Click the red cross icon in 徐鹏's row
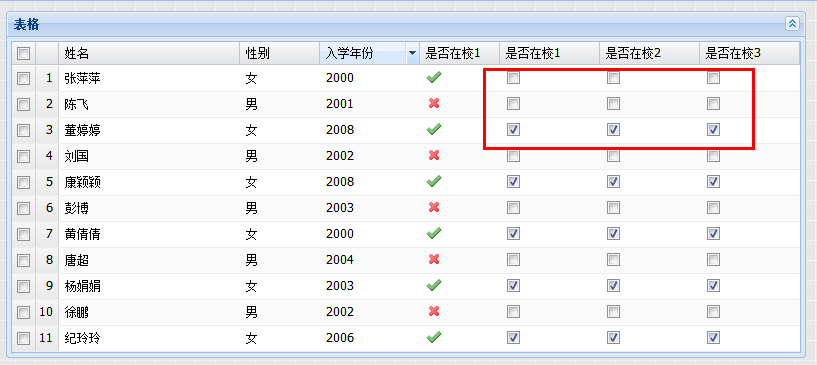This screenshot has width=817, height=365. (x=434, y=311)
